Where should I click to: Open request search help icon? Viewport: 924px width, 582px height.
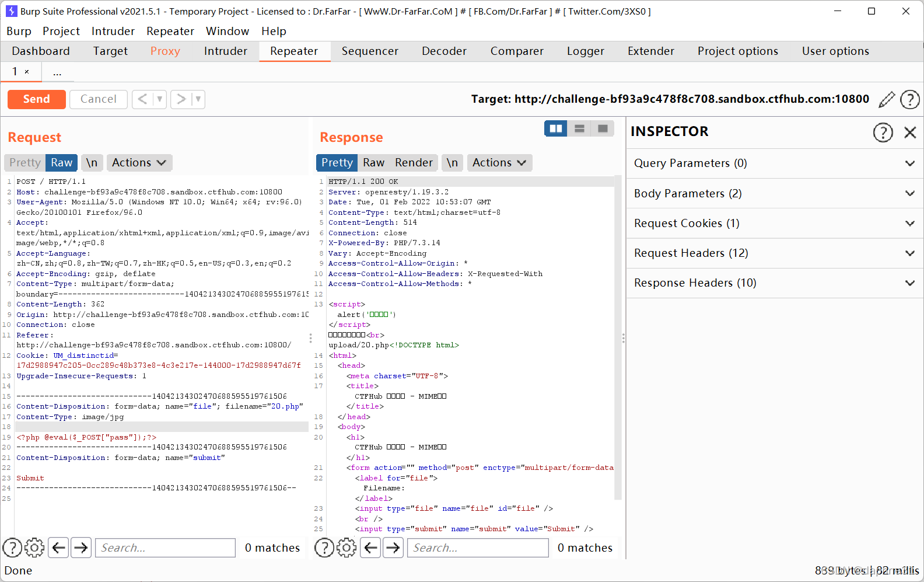pyautogui.click(x=13, y=548)
